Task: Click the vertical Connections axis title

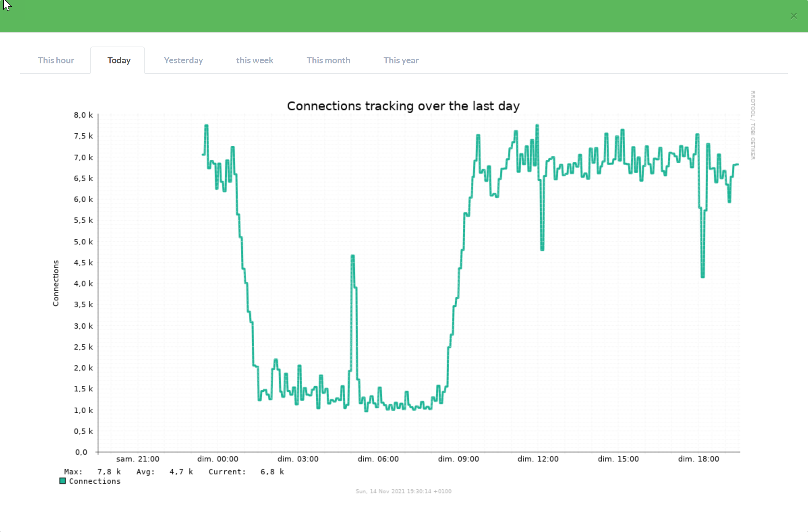Action: pos(56,283)
